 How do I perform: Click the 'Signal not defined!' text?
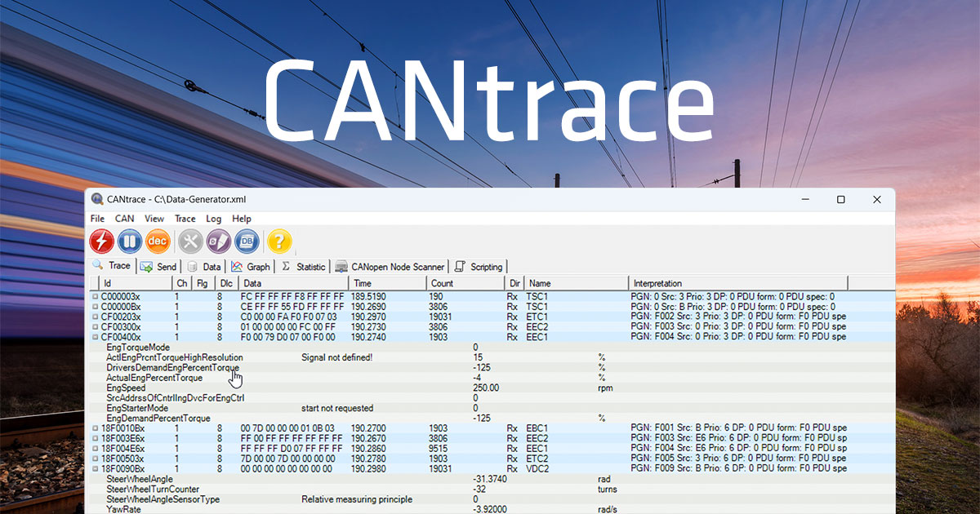point(337,357)
